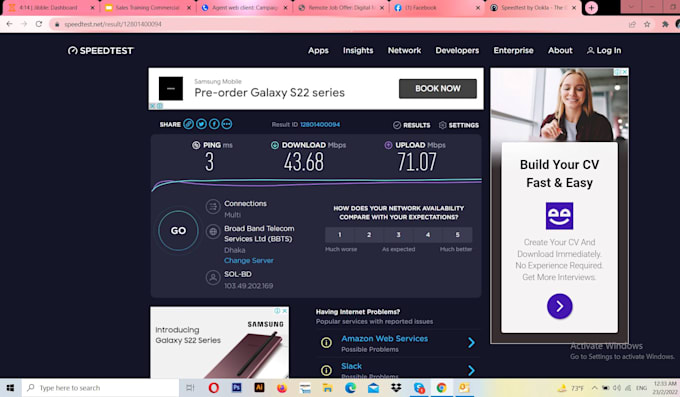
Task: Open Microsoft Edge from taskbar
Action: click(x=350, y=387)
